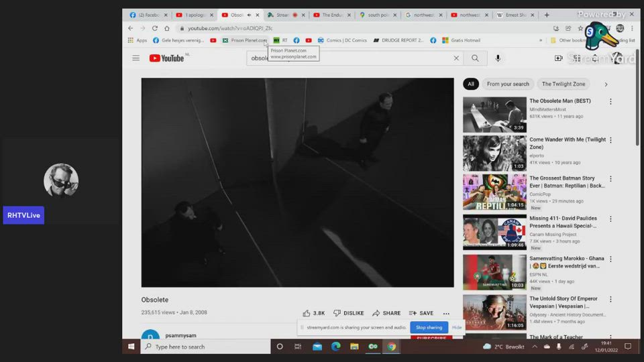Open the psammysam channel link
Screen dimensions: 644x362
point(181,335)
